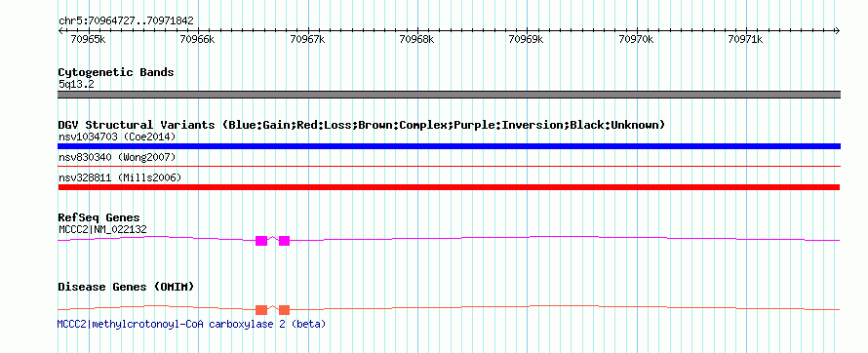The image size is (868, 353).
Task: Click the 70966k ruler tick label
Action: tap(198, 39)
